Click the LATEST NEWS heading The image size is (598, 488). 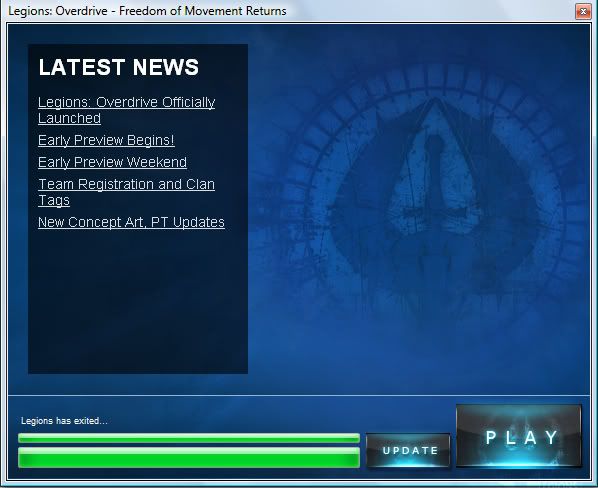pos(119,67)
